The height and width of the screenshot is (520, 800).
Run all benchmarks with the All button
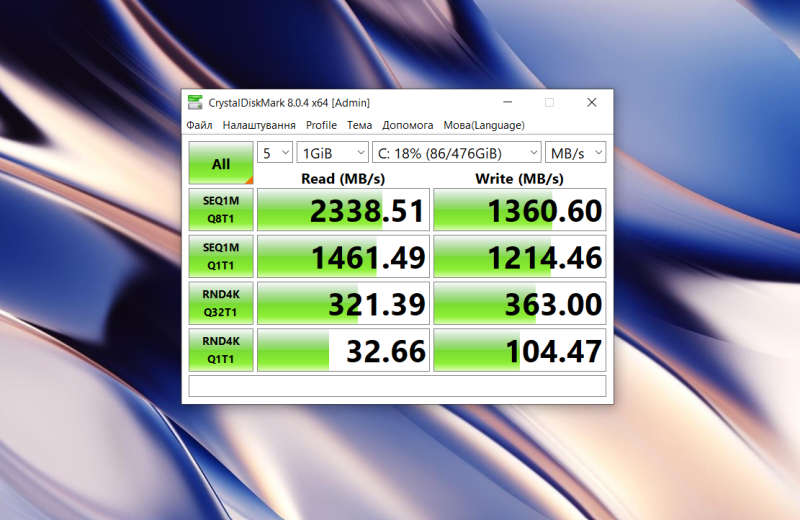(221, 163)
